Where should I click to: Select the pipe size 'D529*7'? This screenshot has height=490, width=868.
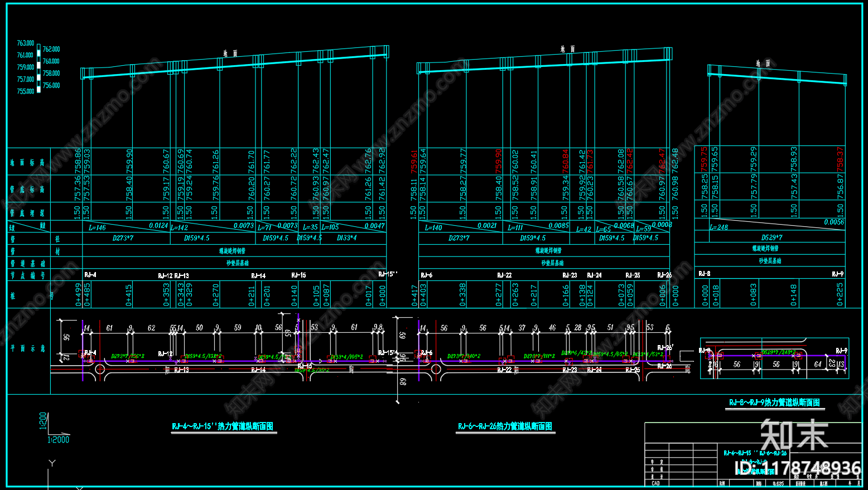click(x=771, y=237)
